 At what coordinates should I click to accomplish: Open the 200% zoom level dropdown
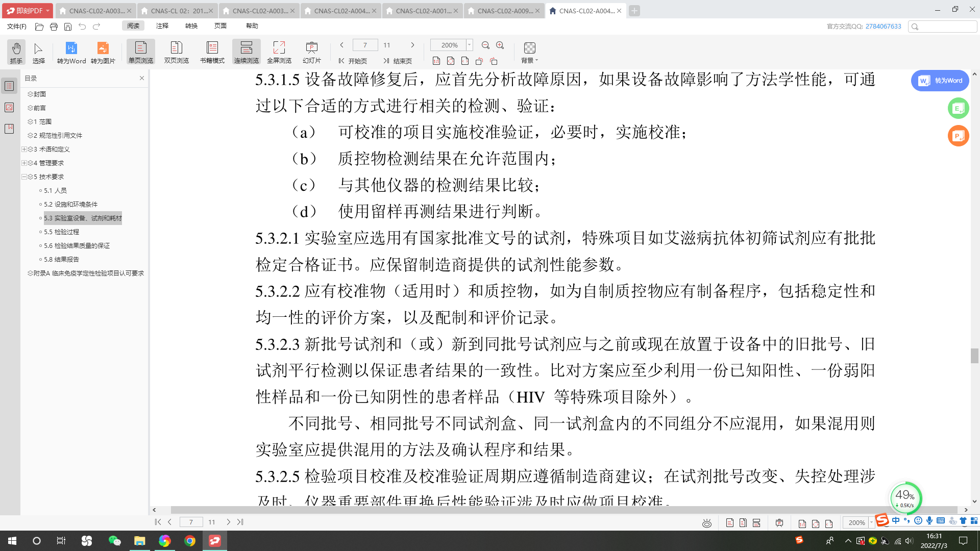[469, 45]
